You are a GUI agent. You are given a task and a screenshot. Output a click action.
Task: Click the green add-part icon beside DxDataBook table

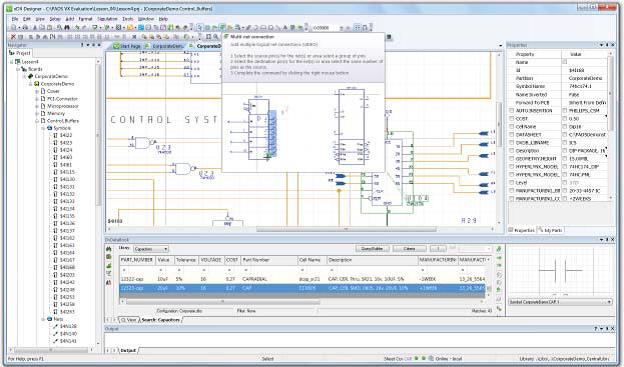point(499,249)
